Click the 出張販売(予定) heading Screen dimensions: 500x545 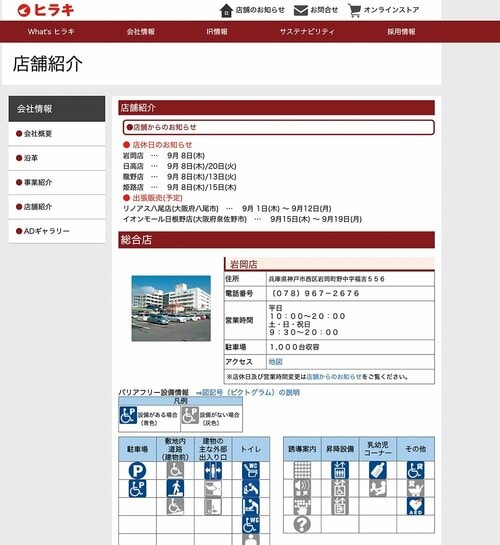click(153, 198)
